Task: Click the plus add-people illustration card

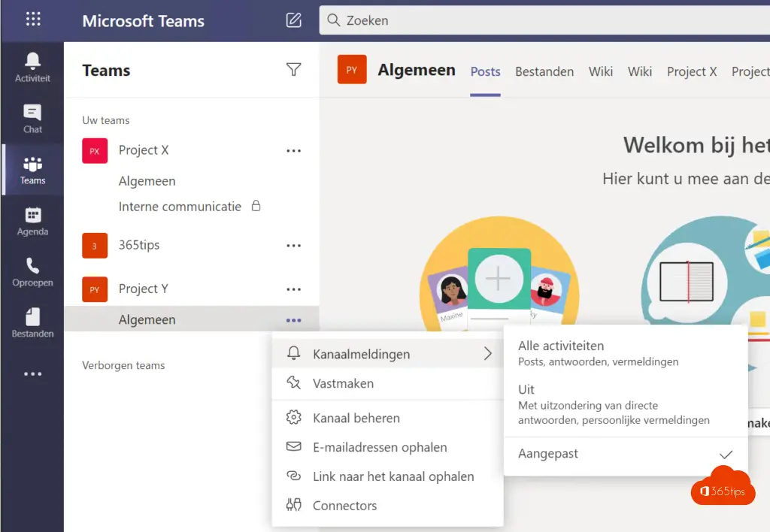Action: point(499,279)
